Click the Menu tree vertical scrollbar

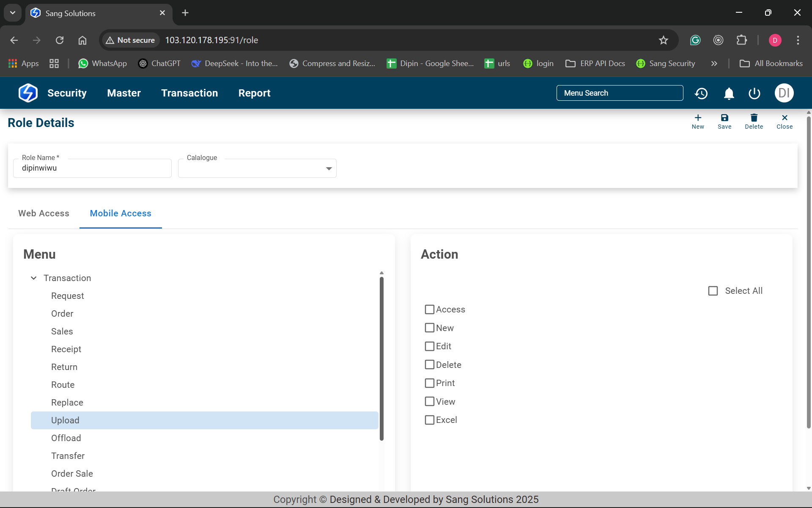[381, 360]
